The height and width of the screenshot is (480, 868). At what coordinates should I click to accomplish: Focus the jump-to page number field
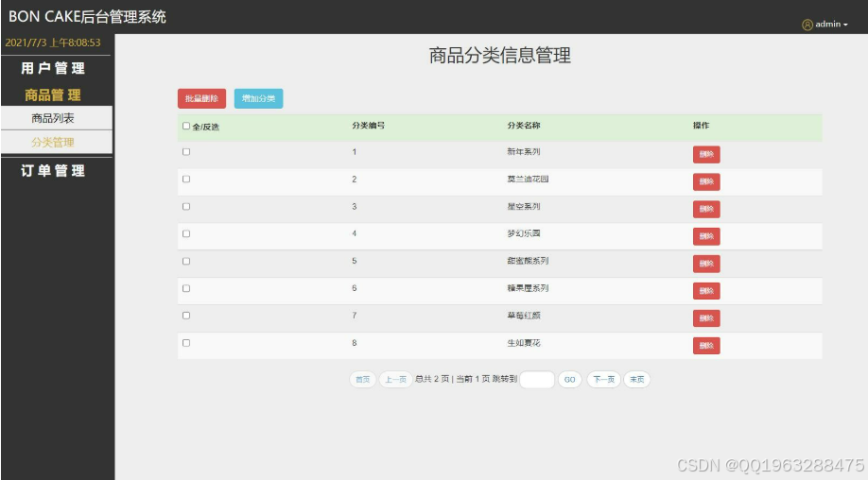pyautogui.click(x=537, y=379)
